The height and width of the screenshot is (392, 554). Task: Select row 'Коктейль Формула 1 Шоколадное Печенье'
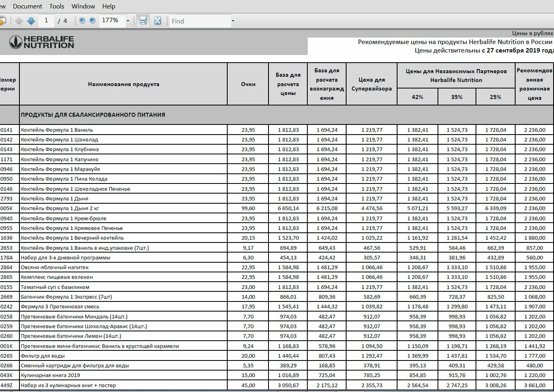coord(277,189)
